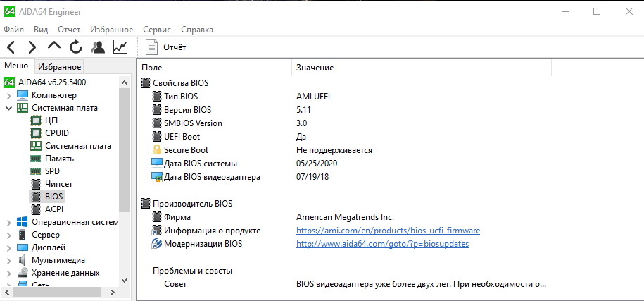Click the tree panel scroll down arrow
This screenshot has width=644, height=301.
(125, 281)
